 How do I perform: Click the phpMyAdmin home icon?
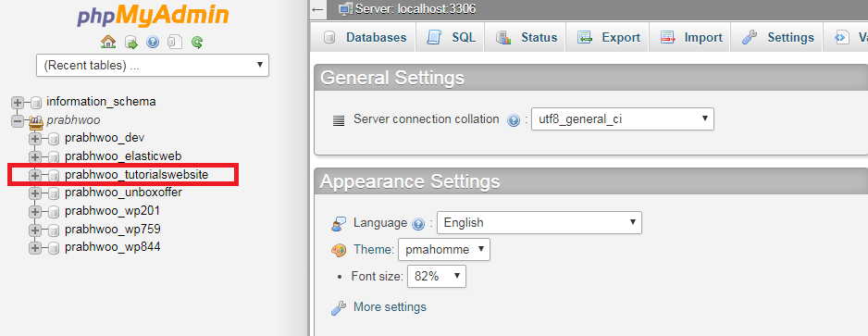click(x=108, y=42)
